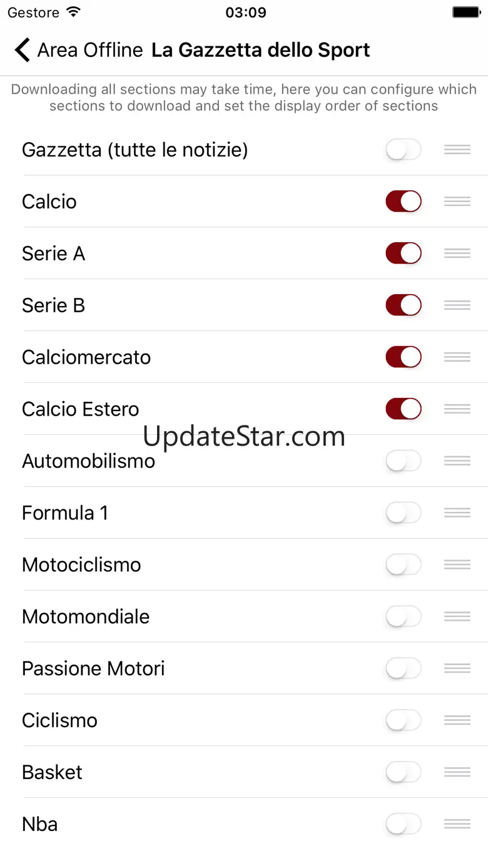This screenshot has width=488, height=868.
Task: Tap the battery indicator icon
Action: [x=466, y=13]
